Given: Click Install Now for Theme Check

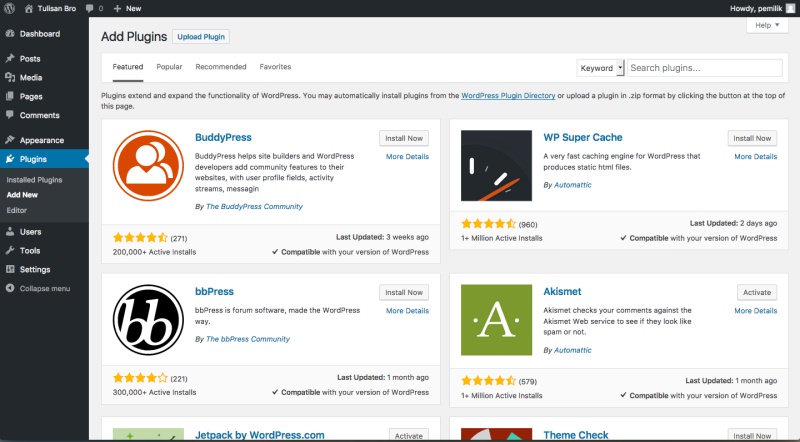Looking at the screenshot, I should tap(752, 435).
